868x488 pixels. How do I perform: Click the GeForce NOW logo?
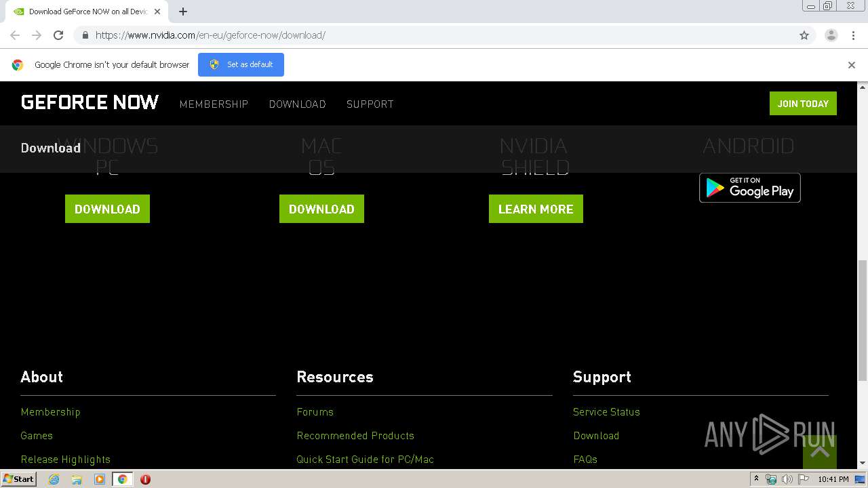pos(90,102)
